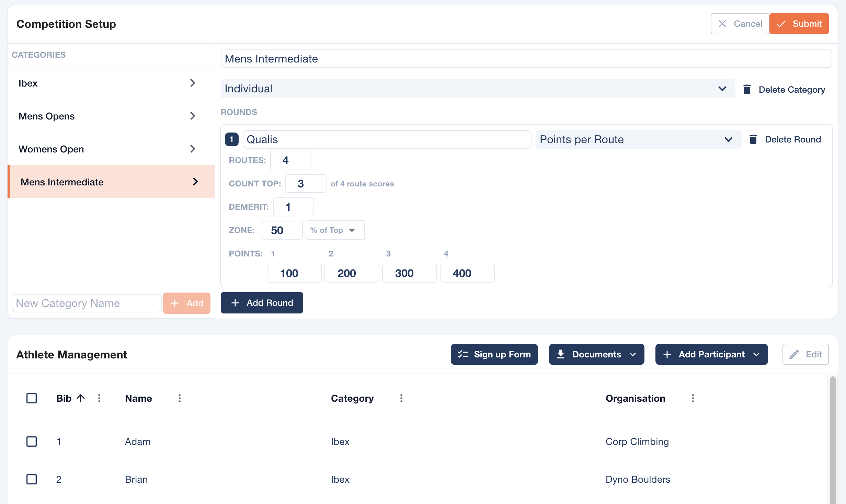Image resolution: width=846 pixels, height=504 pixels.
Task: Click the pencil icon in Edit button
Action: [794, 354]
